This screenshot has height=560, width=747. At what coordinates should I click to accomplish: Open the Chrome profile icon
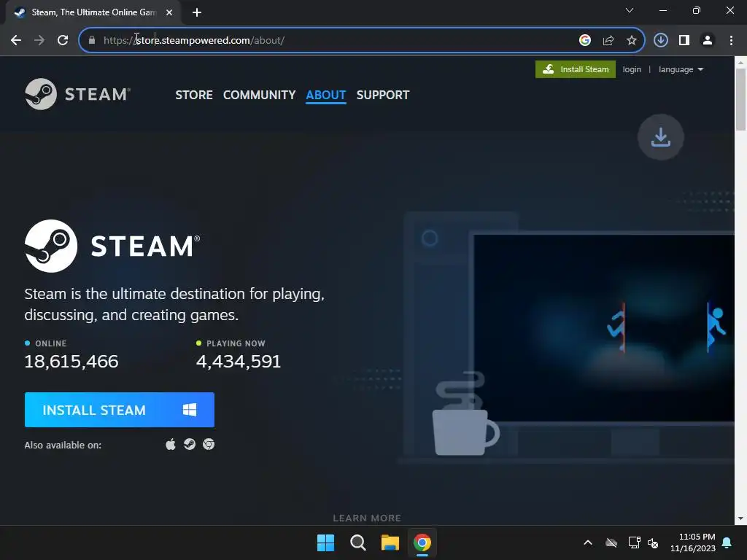pos(708,40)
